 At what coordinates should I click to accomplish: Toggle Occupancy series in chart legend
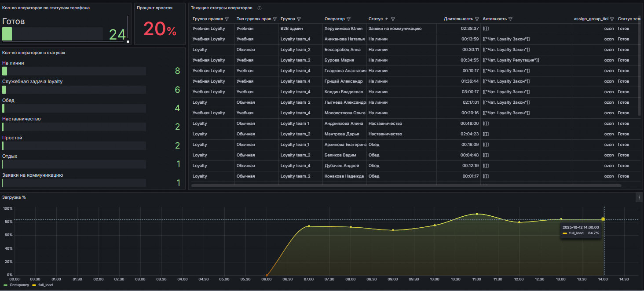pyautogui.click(x=18, y=285)
